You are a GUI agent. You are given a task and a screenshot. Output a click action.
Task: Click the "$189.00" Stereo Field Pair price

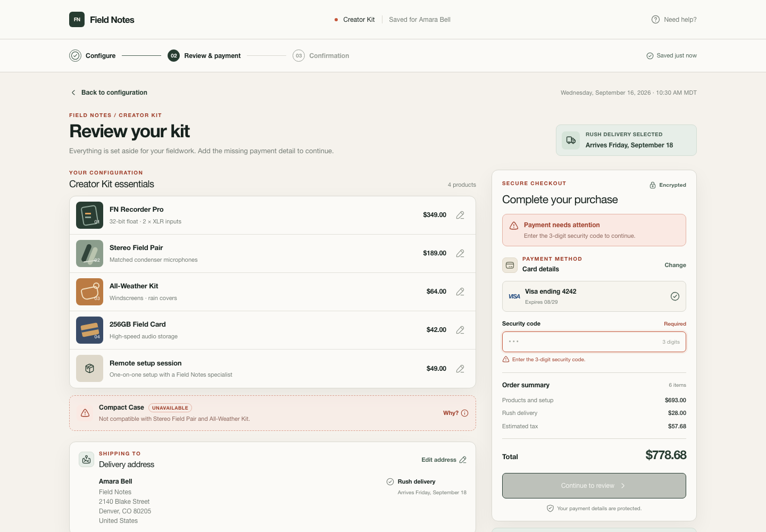click(x=435, y=253)
